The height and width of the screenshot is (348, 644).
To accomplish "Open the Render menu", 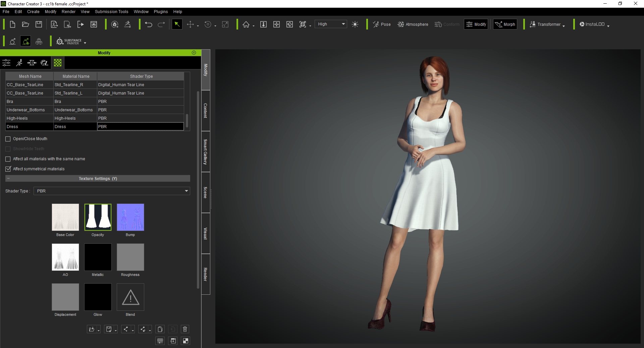I will pos(69,11).
